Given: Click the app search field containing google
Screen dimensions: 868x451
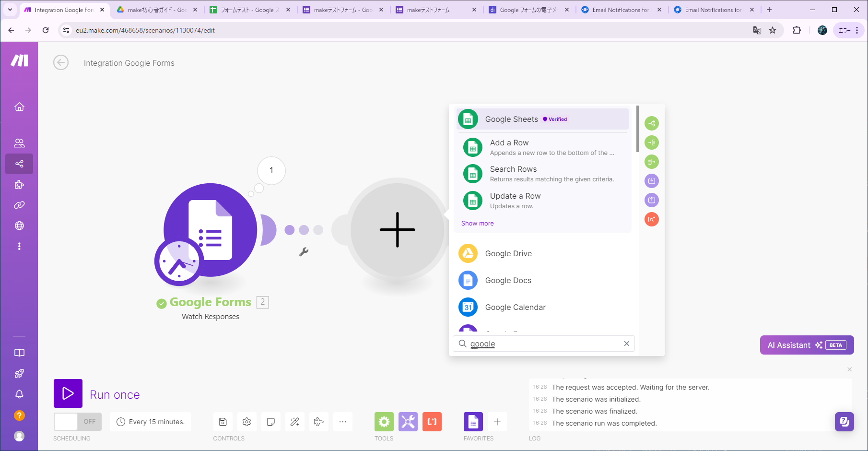Looking at the screenshot, I should click(x=544, y=344).
